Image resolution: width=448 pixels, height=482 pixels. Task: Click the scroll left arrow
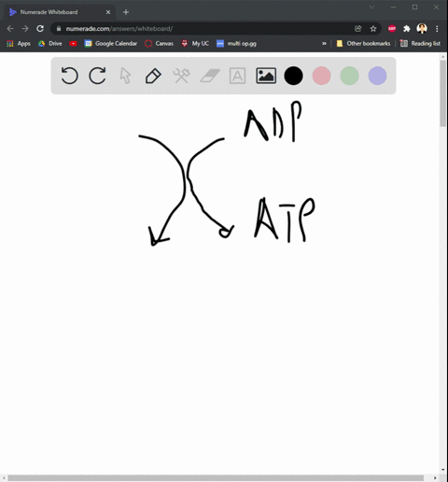pyautogui.click(x=4, y=478)
